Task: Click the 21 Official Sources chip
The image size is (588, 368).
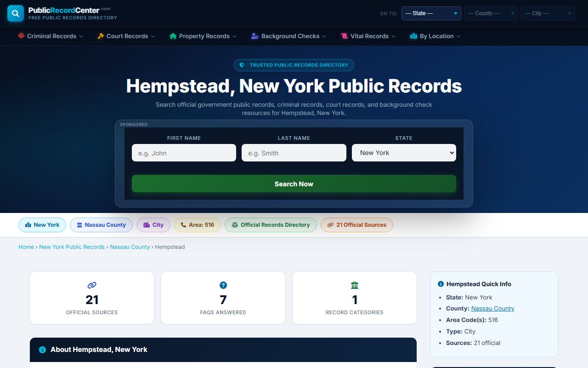Action: pos(357,225)
